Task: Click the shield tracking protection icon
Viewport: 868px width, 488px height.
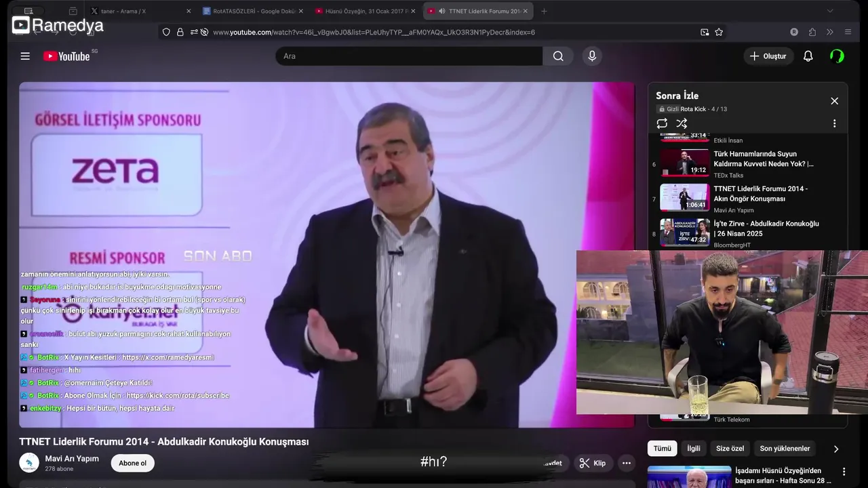Action: (166, 32)
